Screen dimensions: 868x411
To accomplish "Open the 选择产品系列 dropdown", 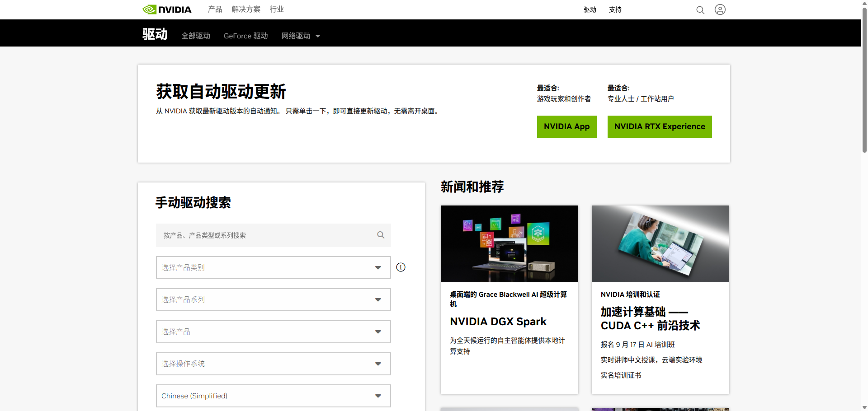I will pyautogui.click(x=274, y=299).
